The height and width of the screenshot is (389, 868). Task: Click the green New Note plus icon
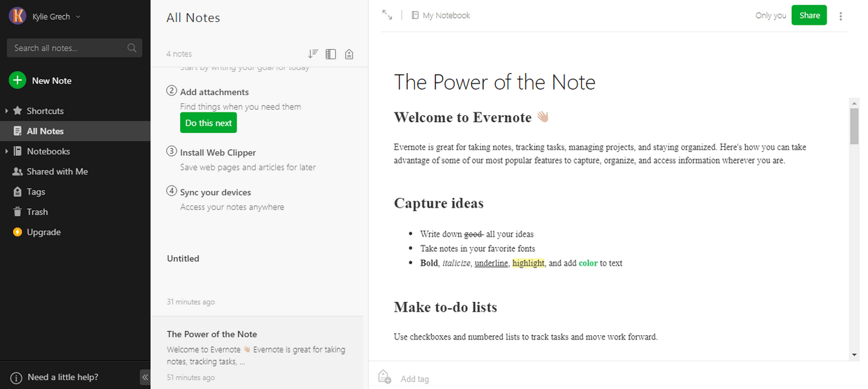tap(17, 80)
